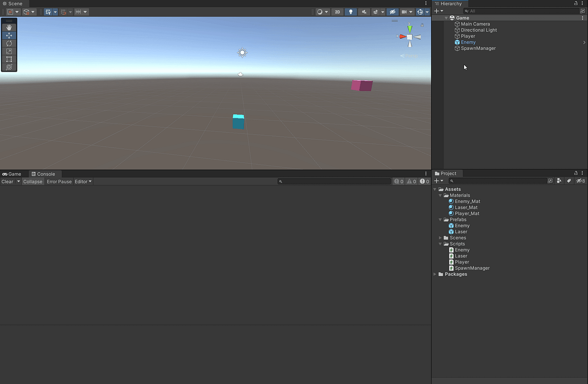Toggle scene view lighting

[350, 11]
